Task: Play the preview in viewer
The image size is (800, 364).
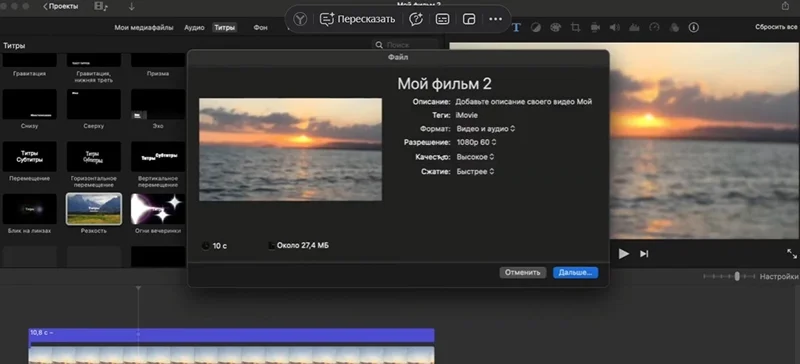Action: (x=623, y=254)
